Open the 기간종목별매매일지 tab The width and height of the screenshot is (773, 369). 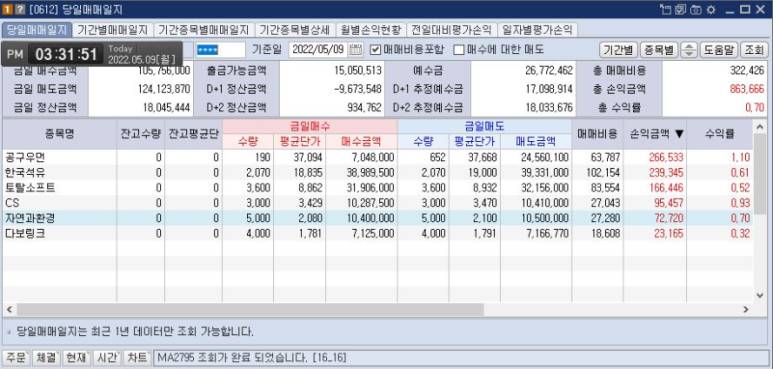[x=204, y=30]
